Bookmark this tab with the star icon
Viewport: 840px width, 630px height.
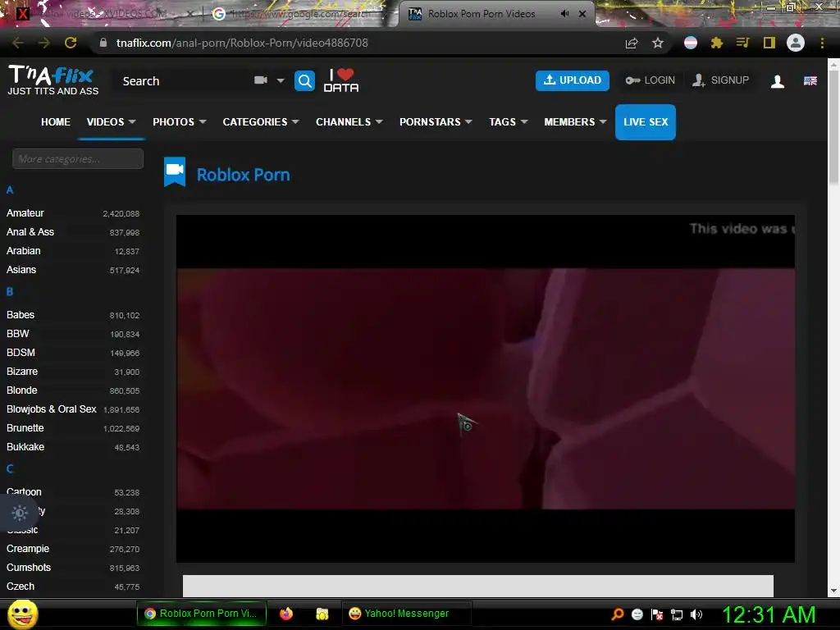[658, 43]
